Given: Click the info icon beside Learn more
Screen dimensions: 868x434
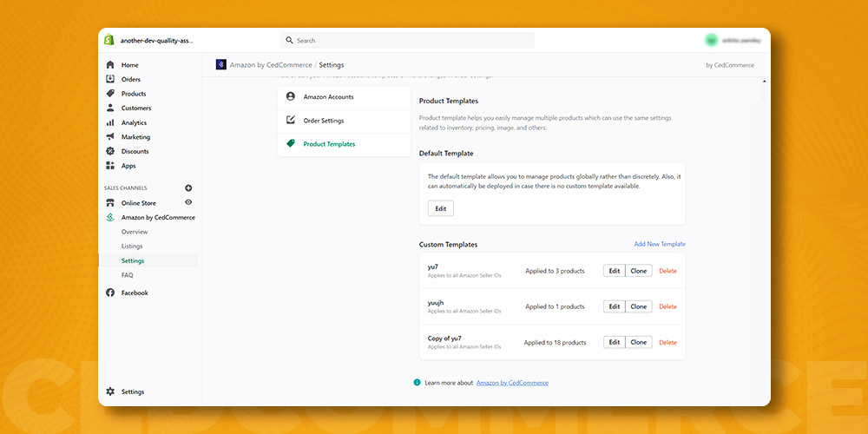Looking at the screenshot, I should (x=418, y=383).
